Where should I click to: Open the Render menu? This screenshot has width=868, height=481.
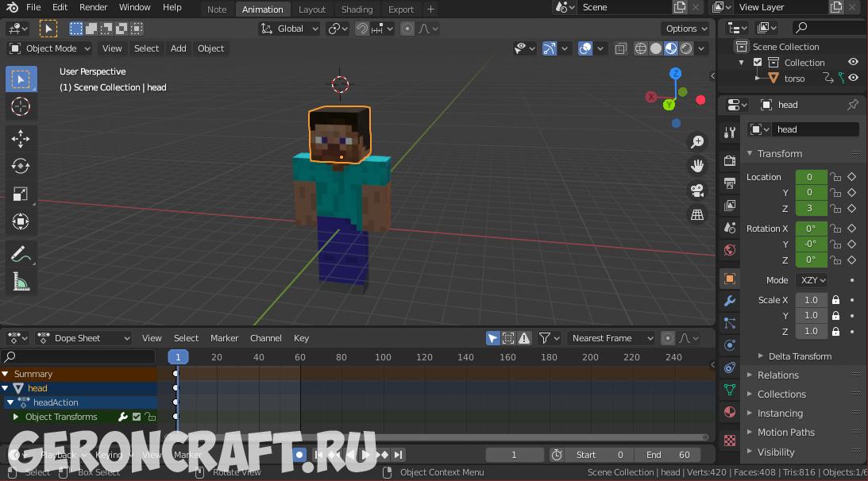[x=93, y=7]
